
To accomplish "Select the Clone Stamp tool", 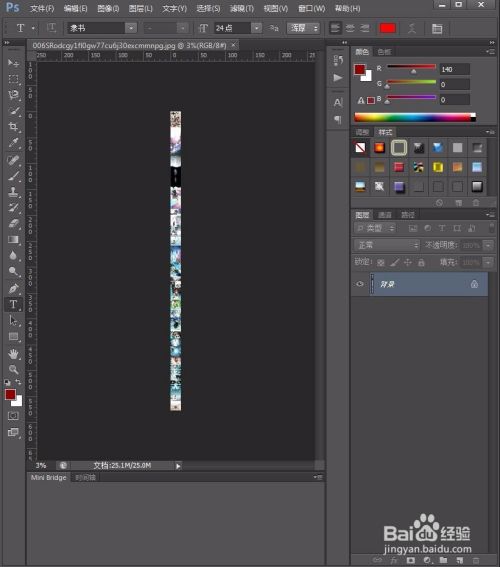I will pos(13,192).
